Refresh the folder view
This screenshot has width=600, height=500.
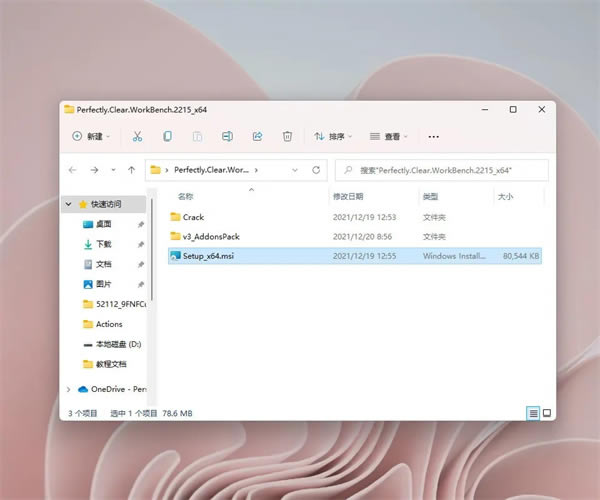(316, 170)
